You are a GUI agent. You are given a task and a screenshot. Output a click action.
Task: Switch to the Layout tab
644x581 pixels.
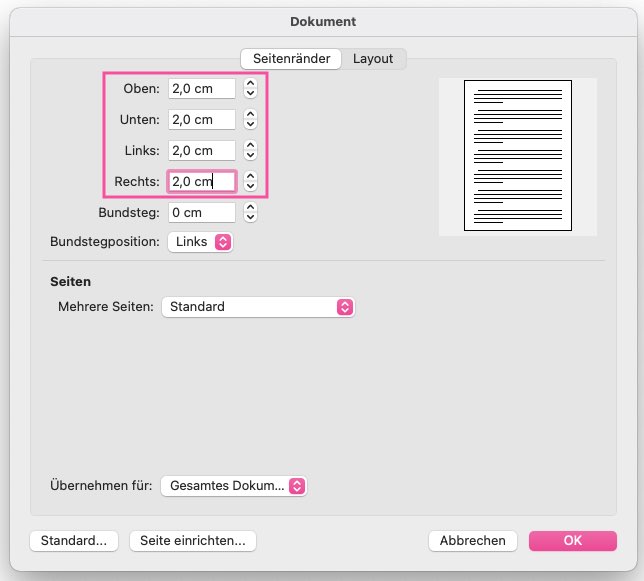pos(373,59)
